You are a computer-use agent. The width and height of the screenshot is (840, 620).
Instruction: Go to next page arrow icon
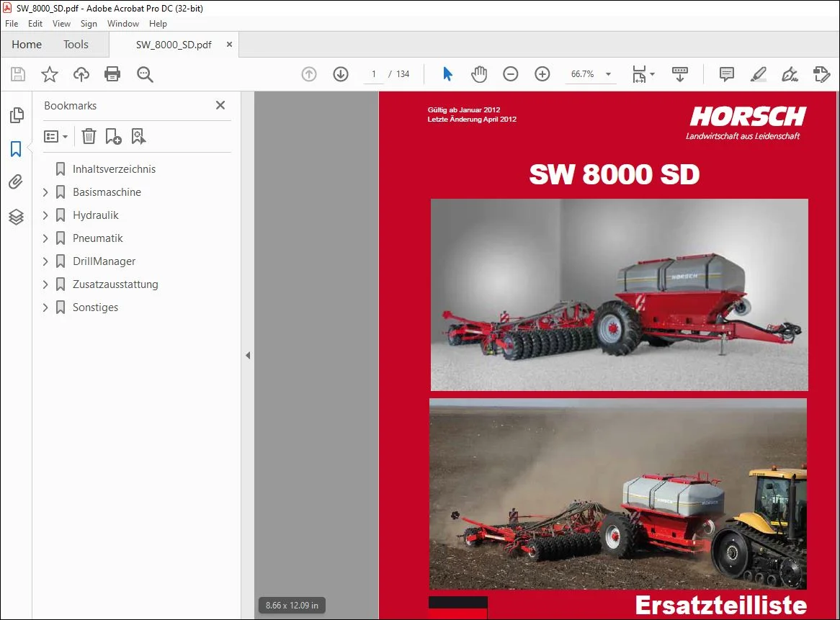pyautogui.click(x=341, y=74)
